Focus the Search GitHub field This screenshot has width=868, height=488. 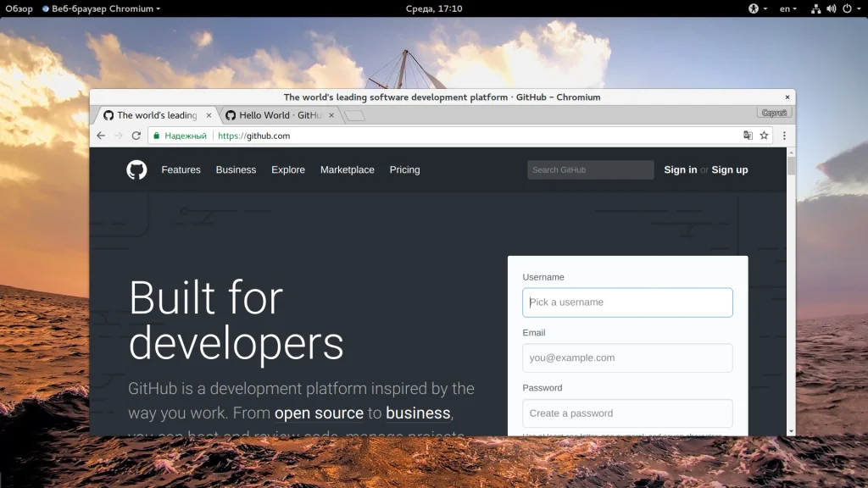(590, 170)
